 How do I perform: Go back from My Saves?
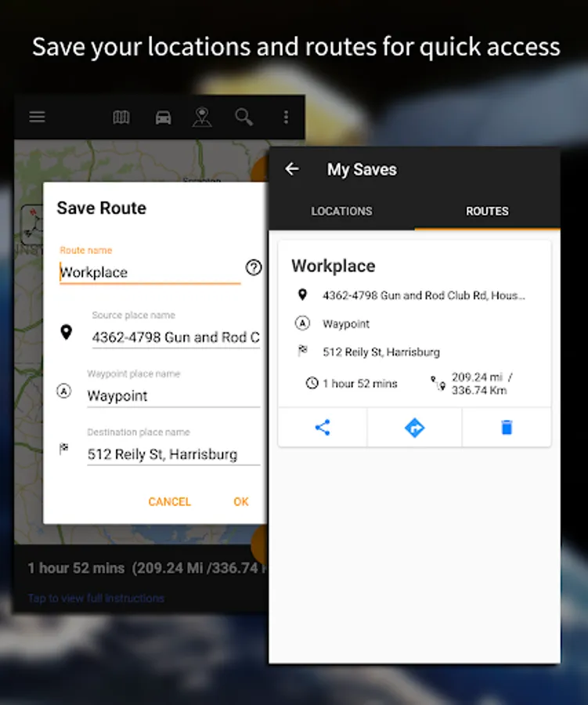(292, 169)
